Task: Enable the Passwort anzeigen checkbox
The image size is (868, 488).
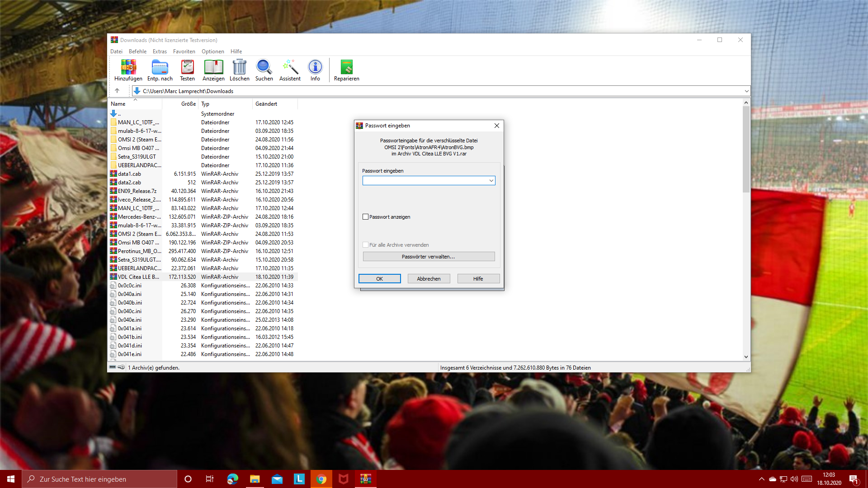Action: pyautogui.click(x=366, y=217)
